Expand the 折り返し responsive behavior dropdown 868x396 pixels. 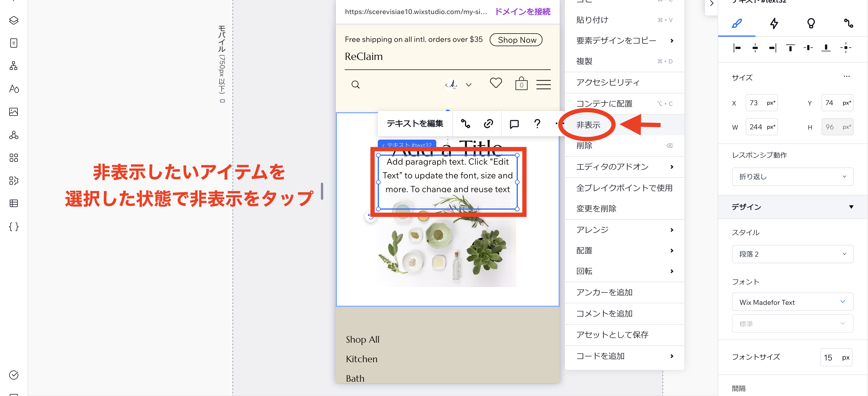[x=793, y=176]
